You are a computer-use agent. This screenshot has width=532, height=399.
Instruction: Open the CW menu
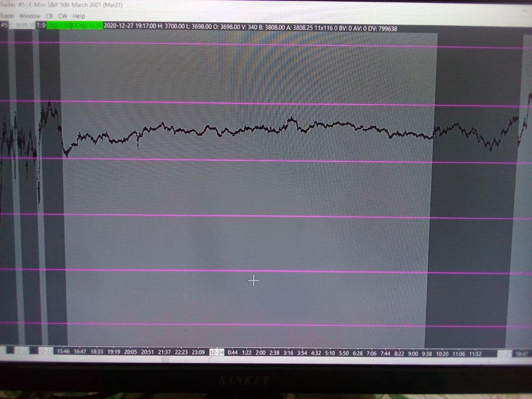[63, 16]
